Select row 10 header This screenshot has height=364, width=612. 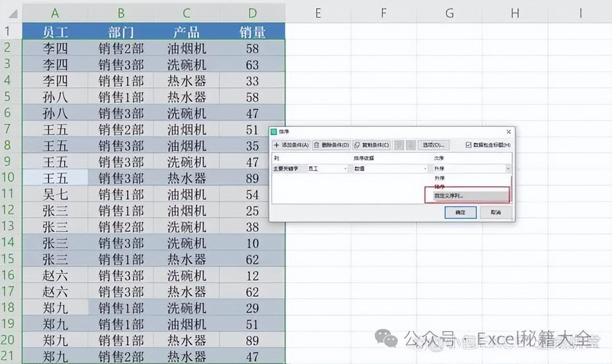point(11,178)
